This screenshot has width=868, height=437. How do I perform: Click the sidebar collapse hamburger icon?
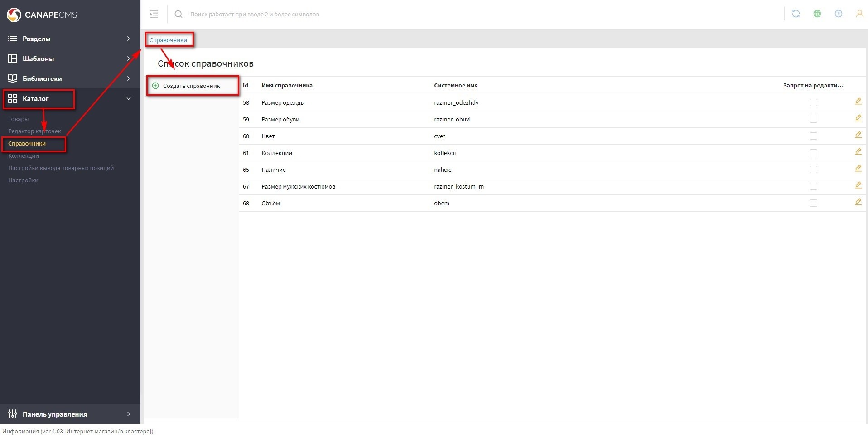154,14
